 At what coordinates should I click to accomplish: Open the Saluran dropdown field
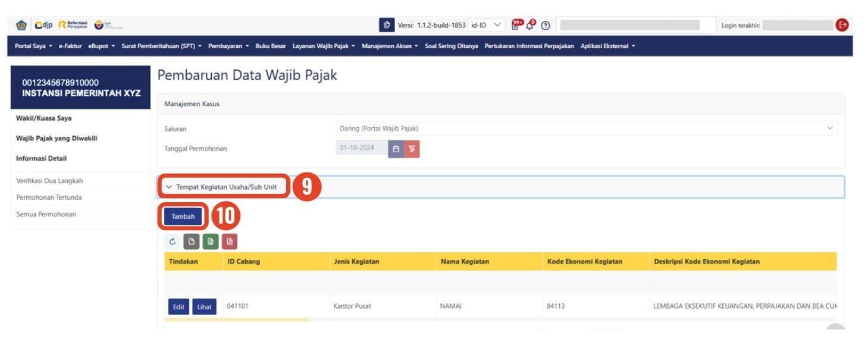click(587, 128)
